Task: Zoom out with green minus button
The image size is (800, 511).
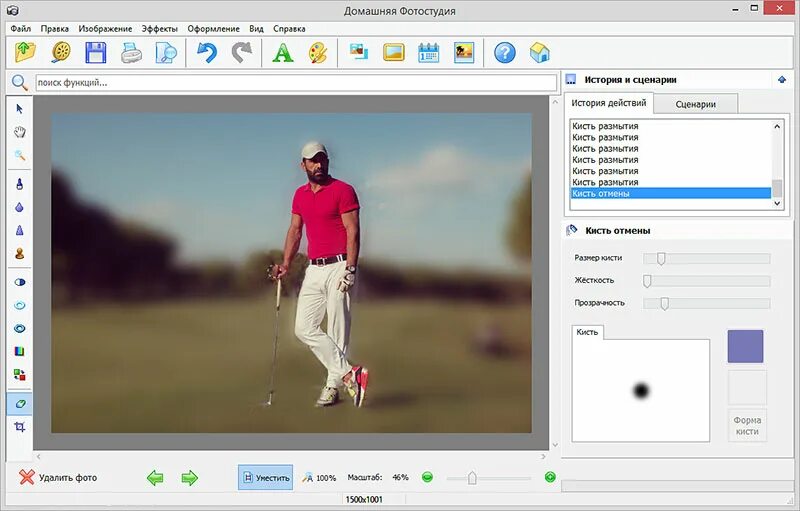Action: (x=428, y=477)
